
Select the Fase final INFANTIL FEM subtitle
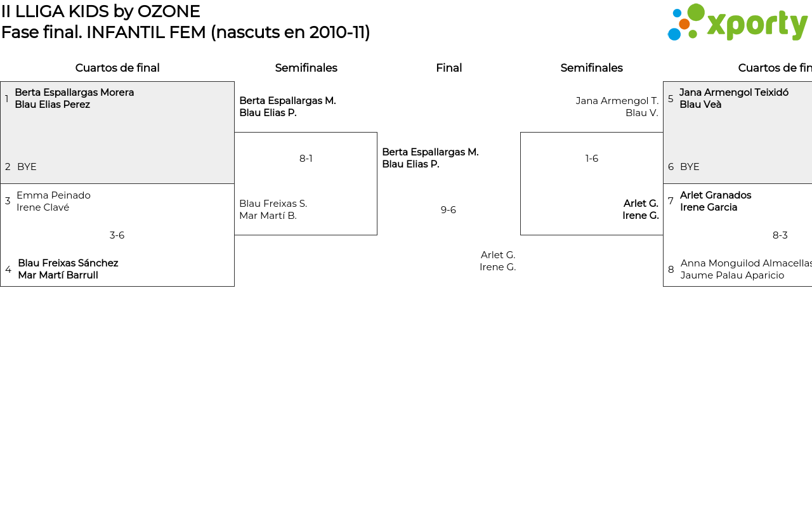tap(185, 32)
